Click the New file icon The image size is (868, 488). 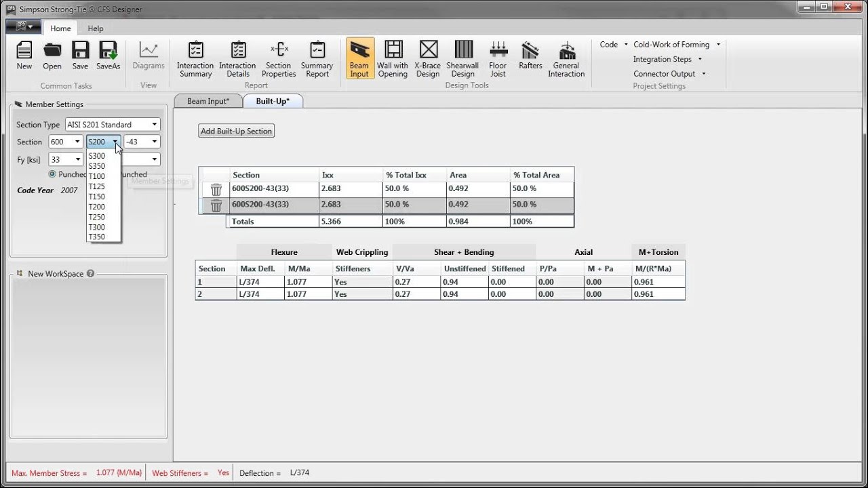pyautogui.click(x=24, y=56)
